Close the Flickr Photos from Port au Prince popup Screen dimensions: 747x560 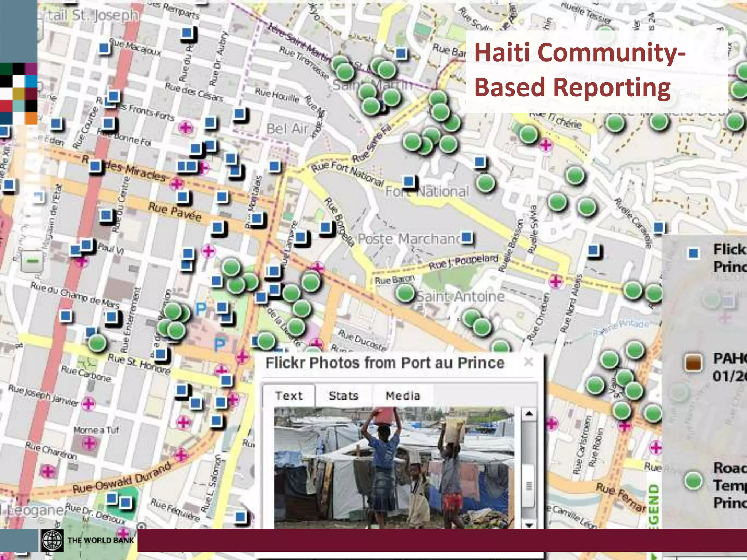click(x=528, y=362)
